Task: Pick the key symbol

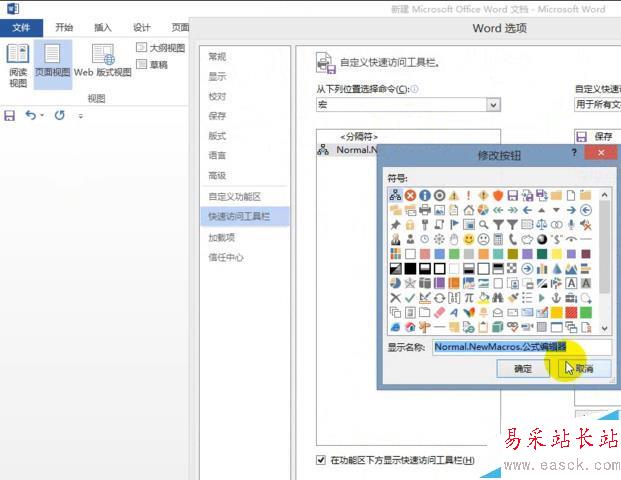Action: pyautogui.click(x=425, y=225)
